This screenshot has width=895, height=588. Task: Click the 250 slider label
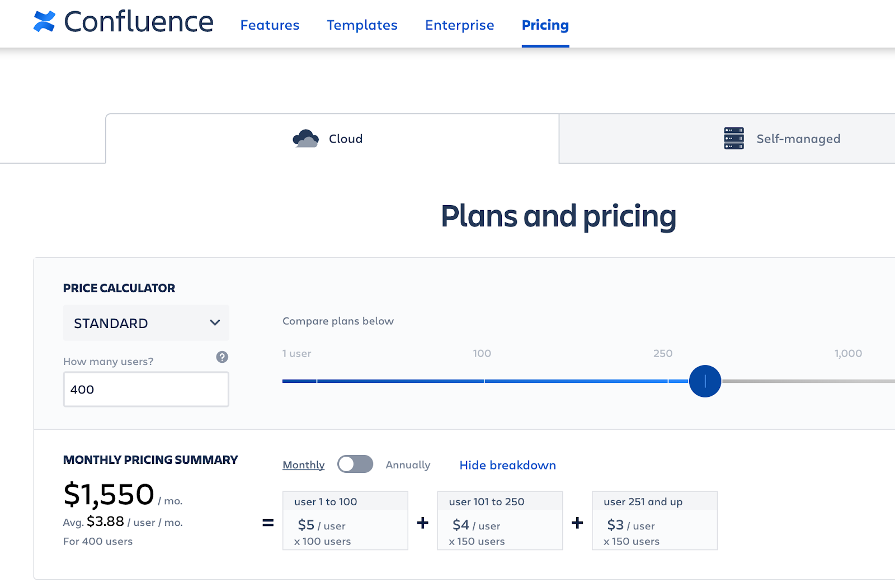(x=663, y=353)
